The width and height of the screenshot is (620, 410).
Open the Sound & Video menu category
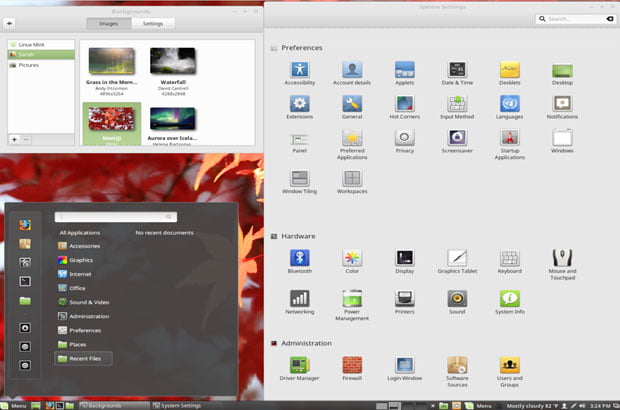(89, 302)
